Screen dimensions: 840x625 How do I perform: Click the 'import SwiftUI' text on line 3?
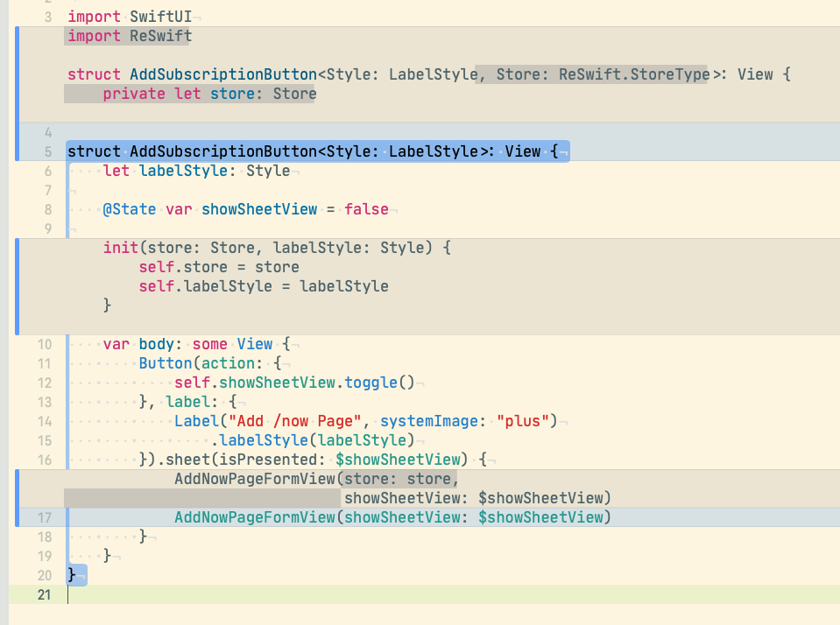tap(130, 17)
